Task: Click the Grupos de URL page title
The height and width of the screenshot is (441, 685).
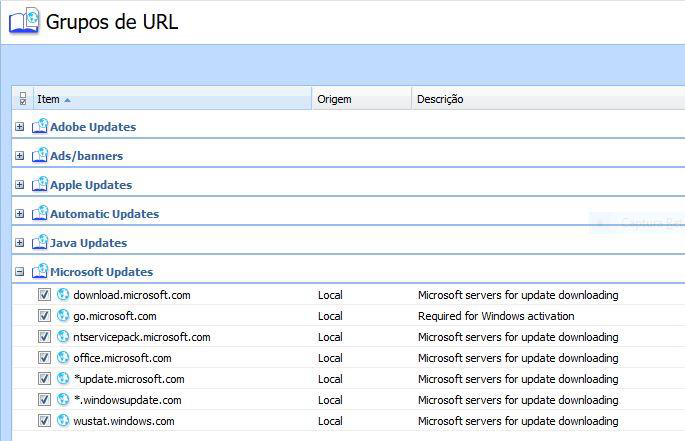Action: (112, 22)
